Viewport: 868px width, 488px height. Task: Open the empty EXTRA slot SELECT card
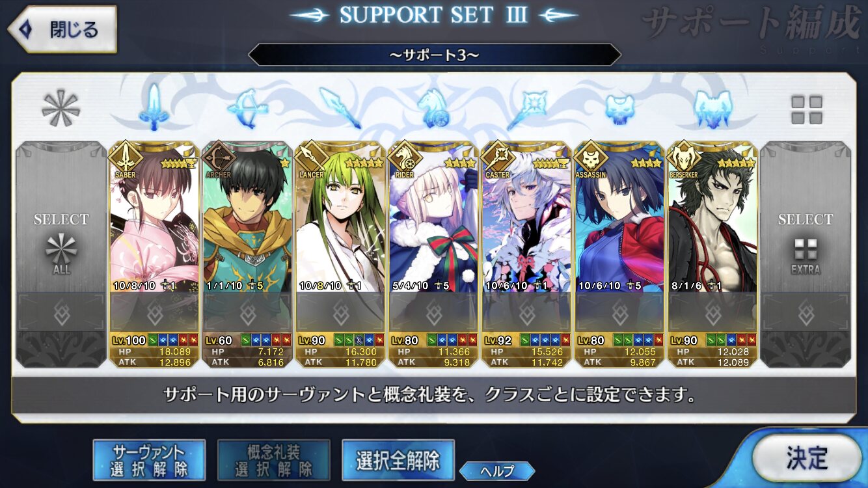click(806, 254)
